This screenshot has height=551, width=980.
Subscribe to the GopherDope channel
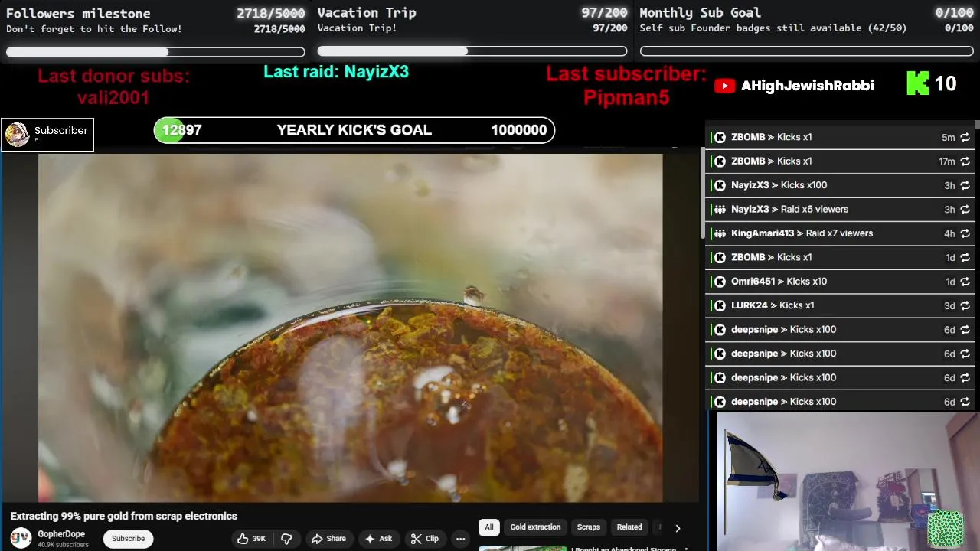click(128, 539)
